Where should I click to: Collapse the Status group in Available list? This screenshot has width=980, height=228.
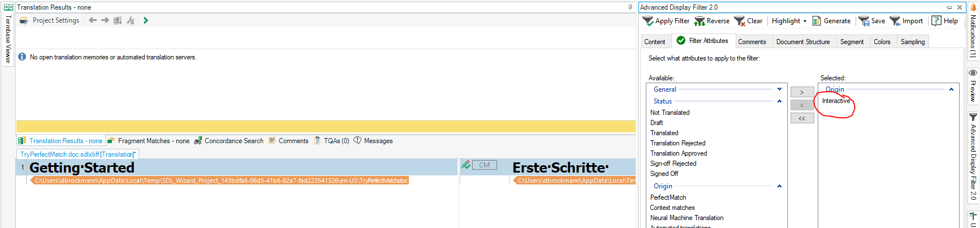click(x=779, y=101)
